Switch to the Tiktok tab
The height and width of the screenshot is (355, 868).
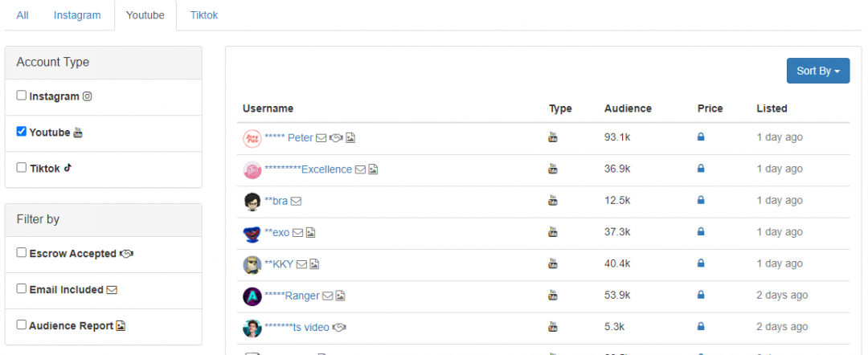[x=204, y=15]
